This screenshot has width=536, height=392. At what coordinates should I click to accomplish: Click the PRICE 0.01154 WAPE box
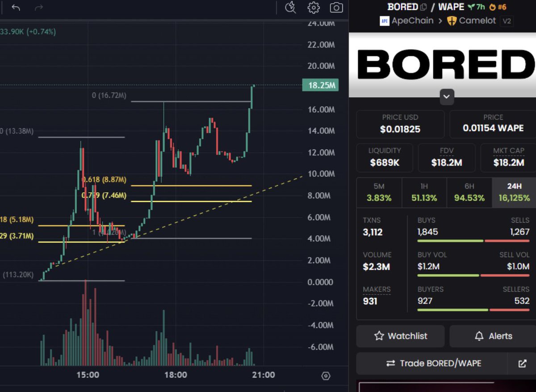click(x=493, y=124)
